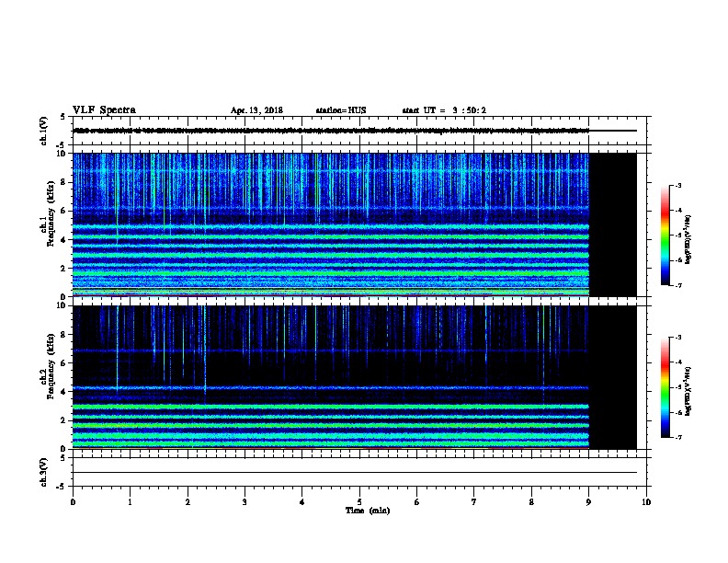Click the time axis tick label "5"
The image size is (728, 563).
click(359, 502)
